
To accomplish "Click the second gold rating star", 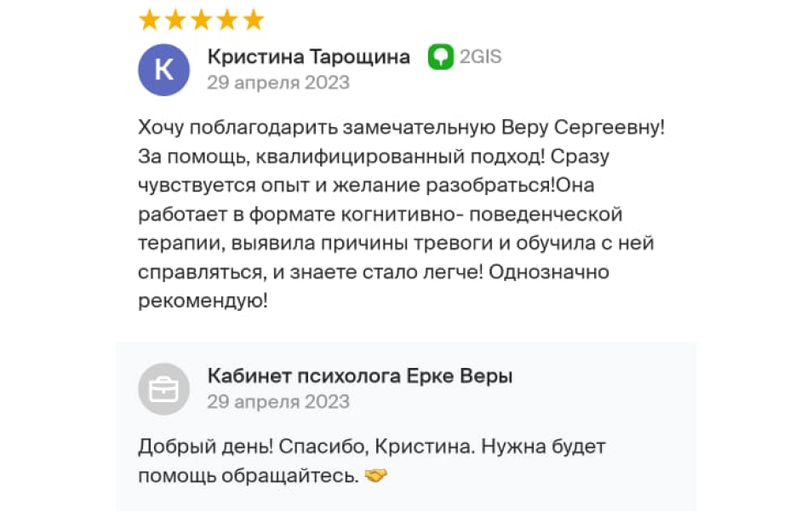I will click(x=175, y=20).
